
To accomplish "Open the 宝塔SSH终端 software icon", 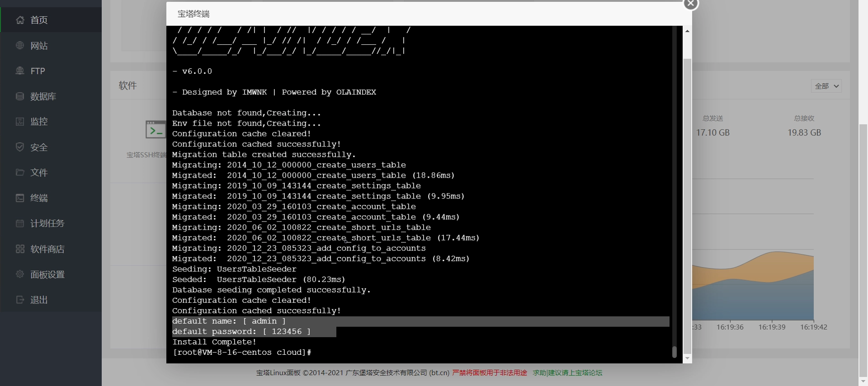I will pos(156,130).
